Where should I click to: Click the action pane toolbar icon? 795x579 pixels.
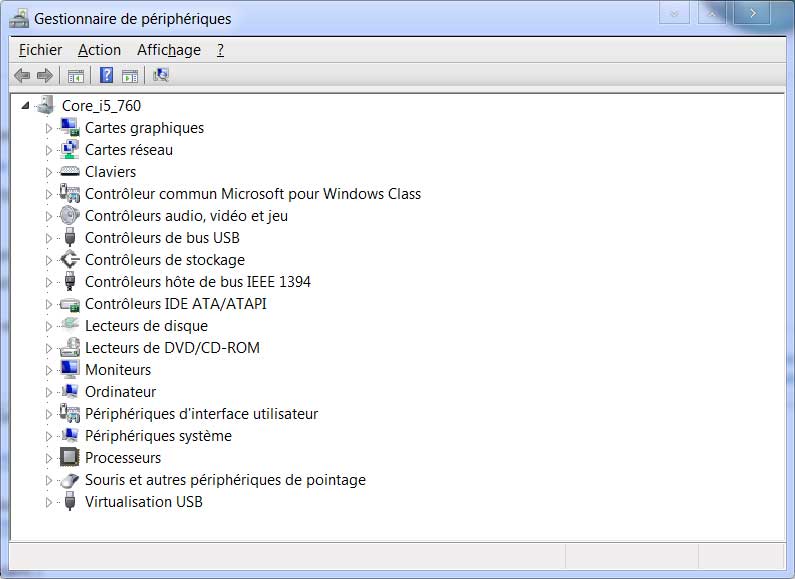tap(130, 76)
